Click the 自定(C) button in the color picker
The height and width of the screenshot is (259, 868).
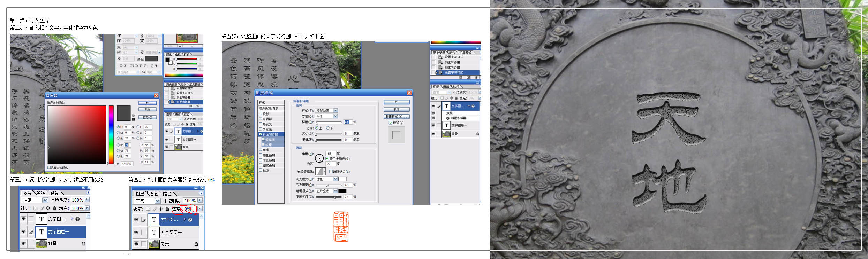147,117
